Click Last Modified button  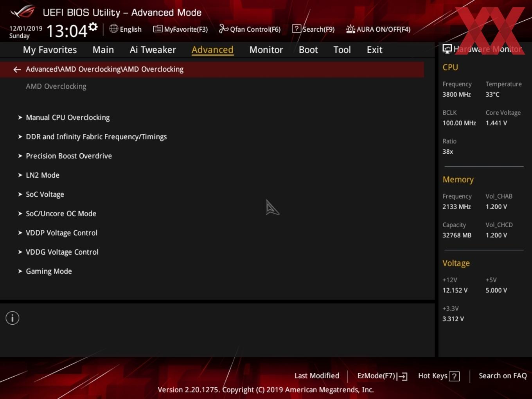coord(316,376)
